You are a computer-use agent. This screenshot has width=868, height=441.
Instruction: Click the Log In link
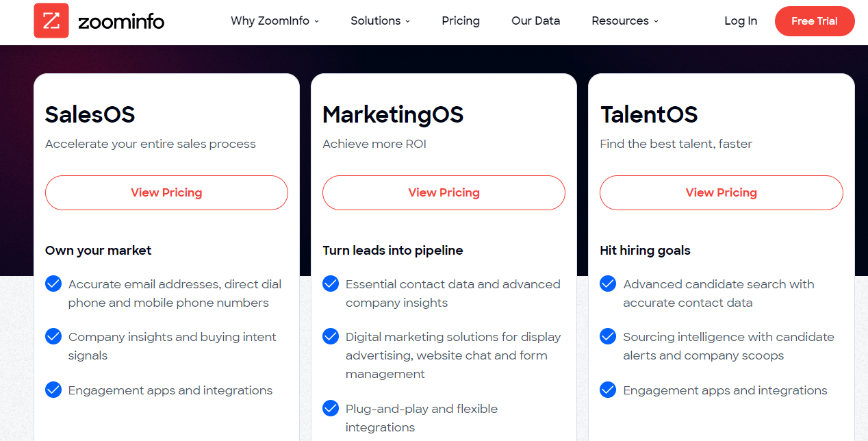pos(741,21)
